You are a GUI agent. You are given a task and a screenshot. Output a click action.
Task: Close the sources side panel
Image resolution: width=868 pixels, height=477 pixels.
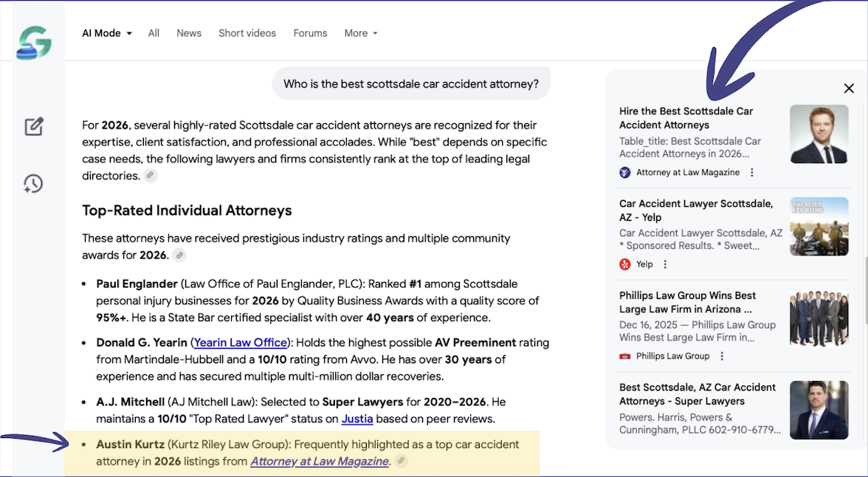(849, 88)
